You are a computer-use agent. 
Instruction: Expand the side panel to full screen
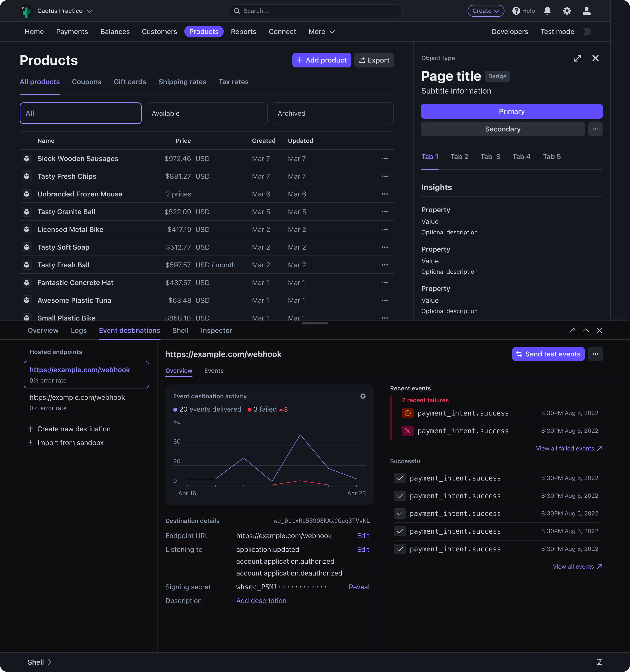pos(578,58)
